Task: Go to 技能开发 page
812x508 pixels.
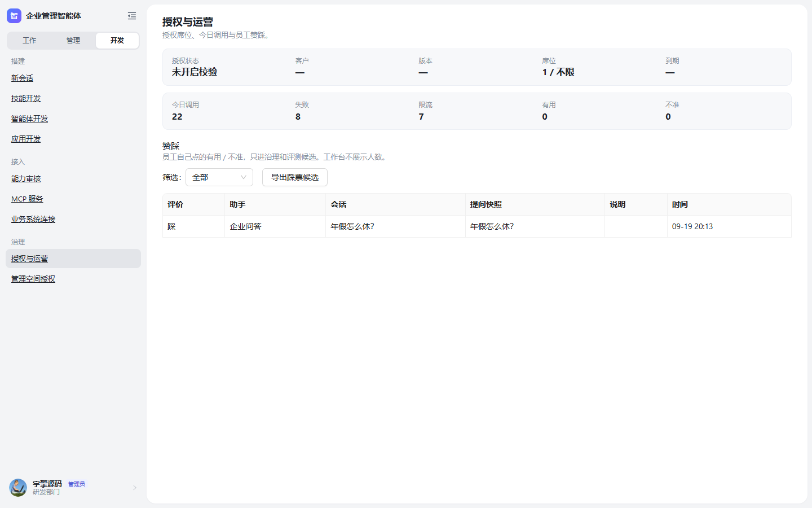Action: click(x=26, y=99)
